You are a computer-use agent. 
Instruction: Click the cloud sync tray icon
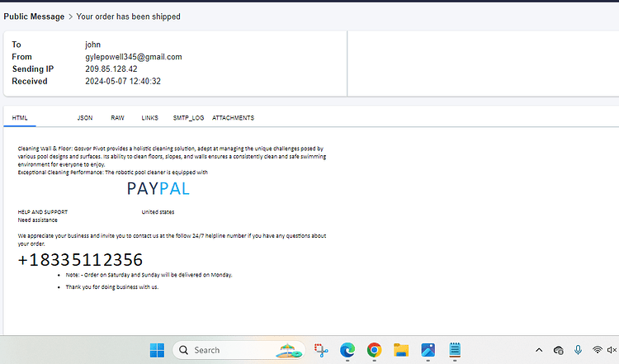(x=558, y=350)
